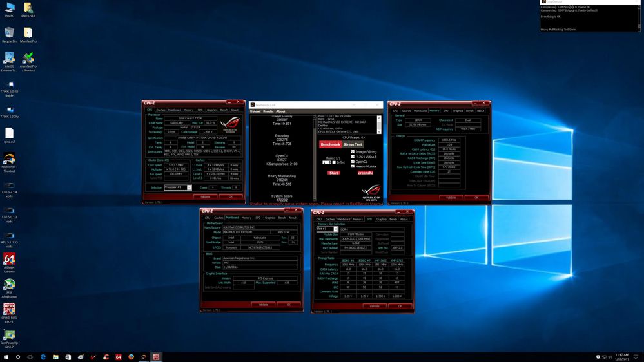Launch CPUID ROG CPU-Z desktop icon
Viewport: 644px width, 362px height.
[9, 313]
